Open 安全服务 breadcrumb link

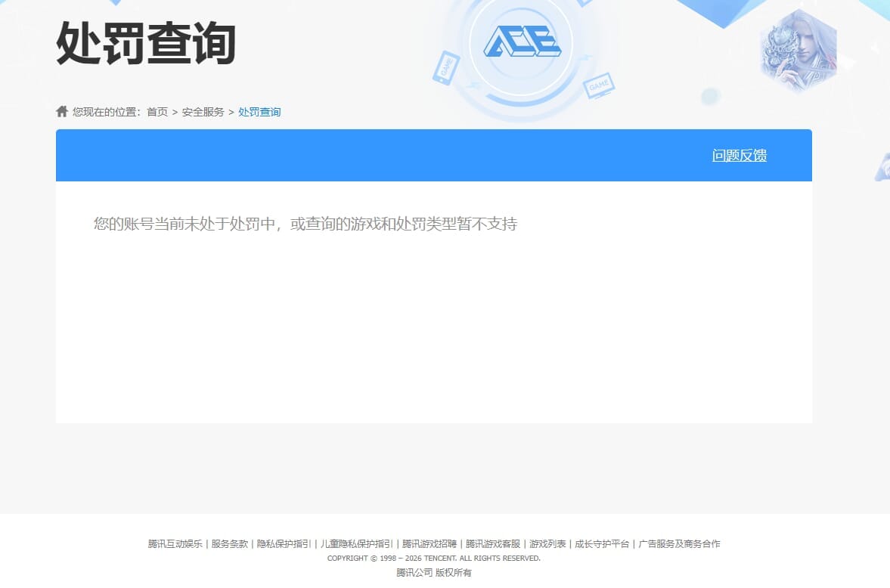click(203, 112)
